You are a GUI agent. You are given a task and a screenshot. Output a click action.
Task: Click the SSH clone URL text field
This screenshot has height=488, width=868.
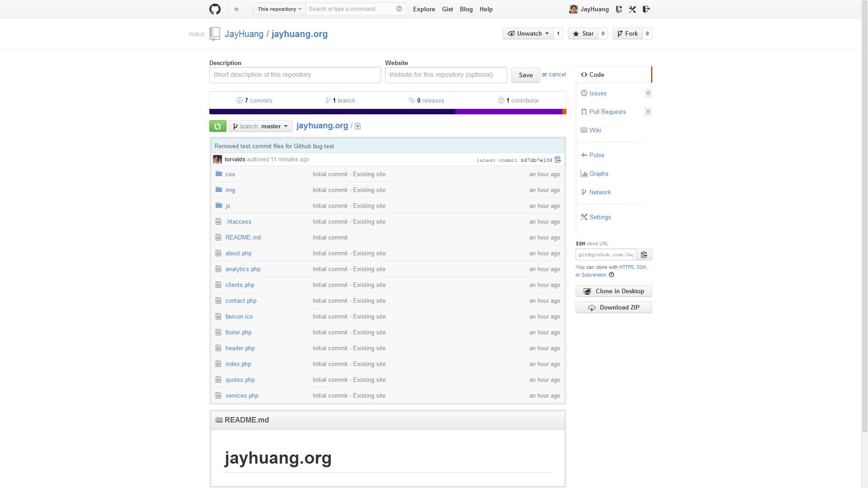(x=606, y=255)
